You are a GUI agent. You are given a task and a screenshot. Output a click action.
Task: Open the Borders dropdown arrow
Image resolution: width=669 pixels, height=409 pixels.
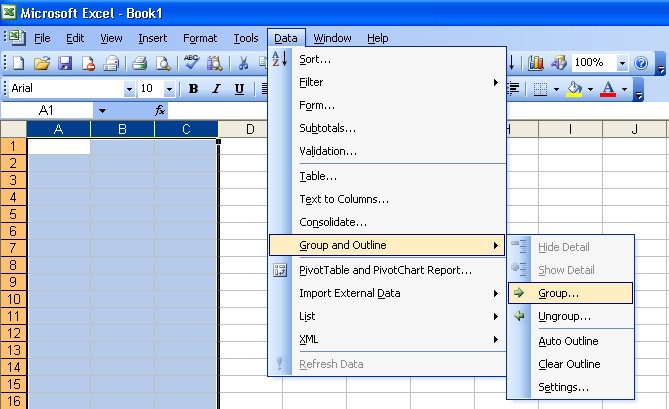pos(556,89)
